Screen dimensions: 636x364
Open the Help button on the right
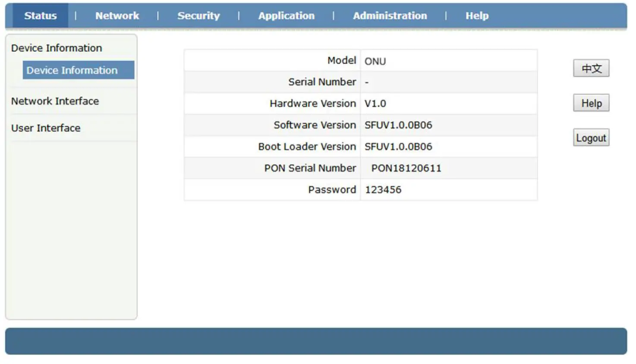point(591,103)
